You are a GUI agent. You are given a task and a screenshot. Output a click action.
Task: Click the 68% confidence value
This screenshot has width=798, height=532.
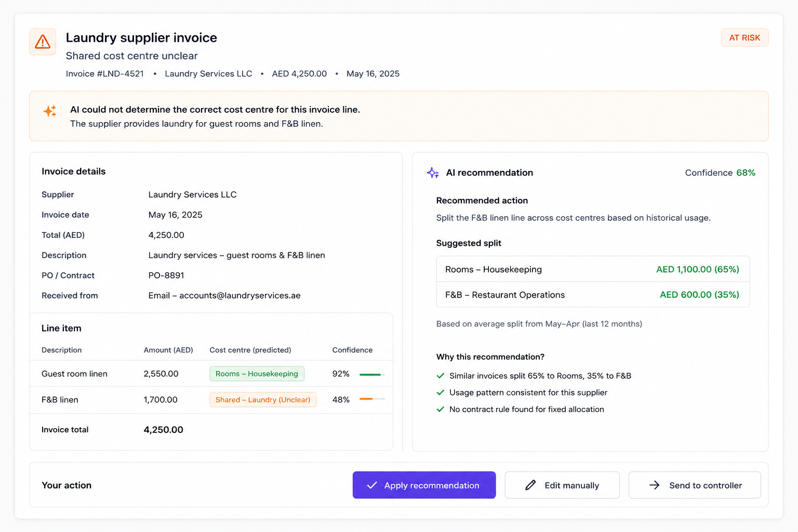pos(746,172)
